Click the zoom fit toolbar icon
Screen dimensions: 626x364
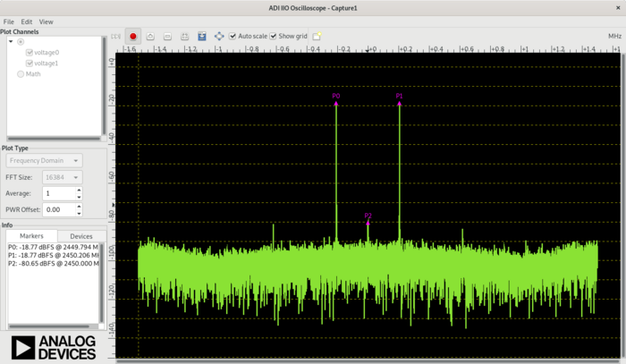[183, 37]
